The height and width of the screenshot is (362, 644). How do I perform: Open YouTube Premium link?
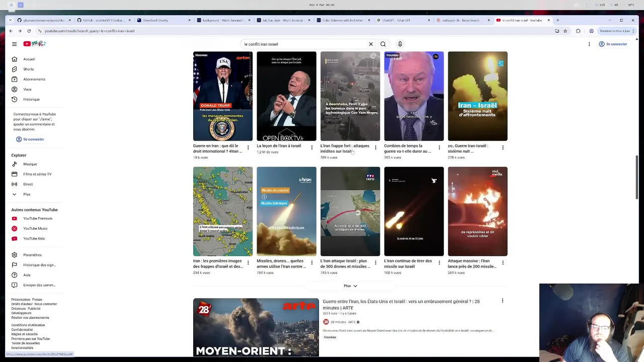pyautogui.click(x=37, y=219)
